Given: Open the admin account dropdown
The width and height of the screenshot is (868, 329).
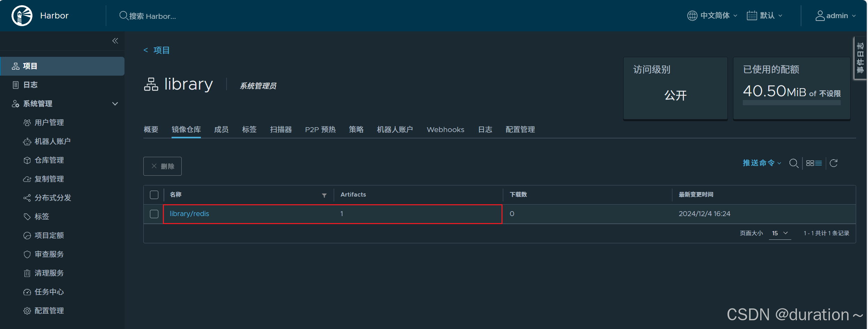Looking at the screenshot, I should [836, 16].
